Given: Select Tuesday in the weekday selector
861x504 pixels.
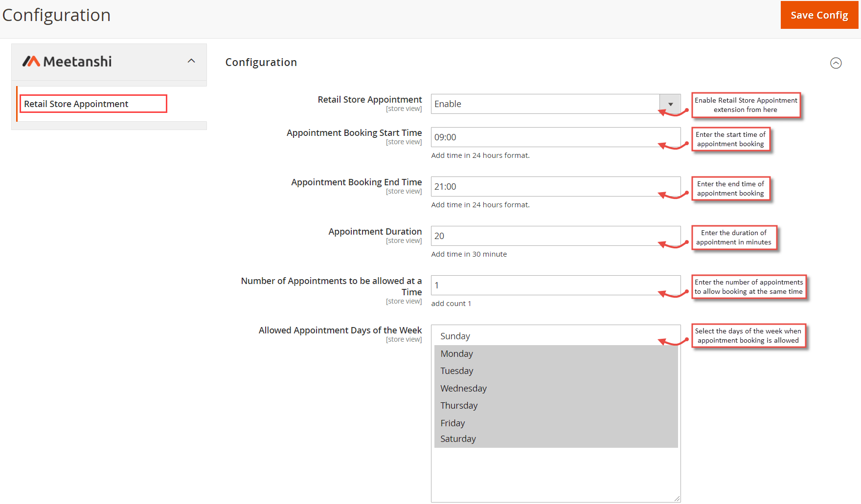Looking at the screenshot, I should (456, 371).
